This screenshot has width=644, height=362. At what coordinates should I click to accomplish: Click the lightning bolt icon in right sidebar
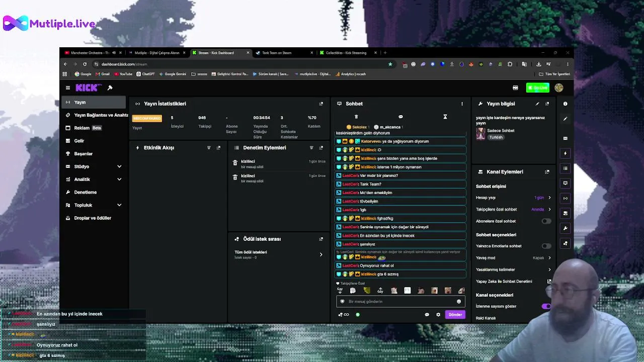pos(565,153)
